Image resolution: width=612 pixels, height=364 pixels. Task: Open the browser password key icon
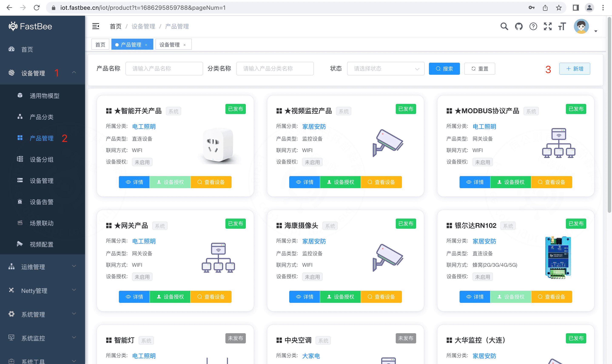coord(531,8)
